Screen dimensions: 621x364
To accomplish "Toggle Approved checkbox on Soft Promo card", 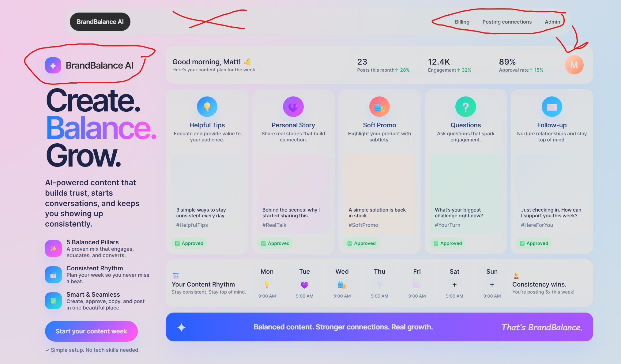I will click(x=350, y=243).
